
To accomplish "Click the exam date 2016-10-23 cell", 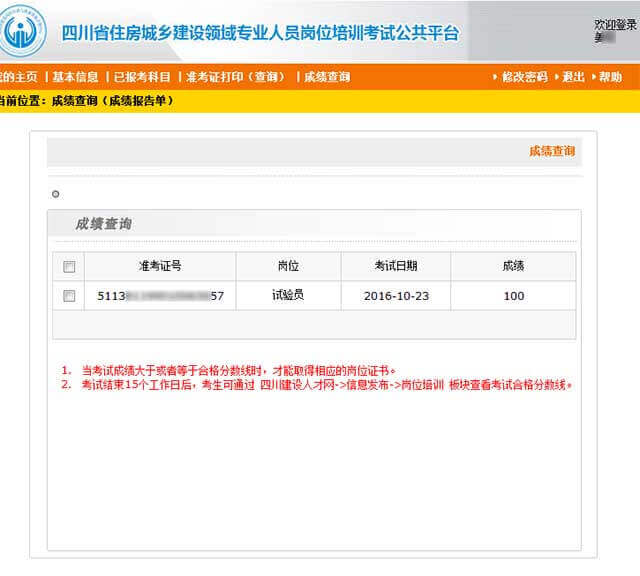I will point(396,296).
